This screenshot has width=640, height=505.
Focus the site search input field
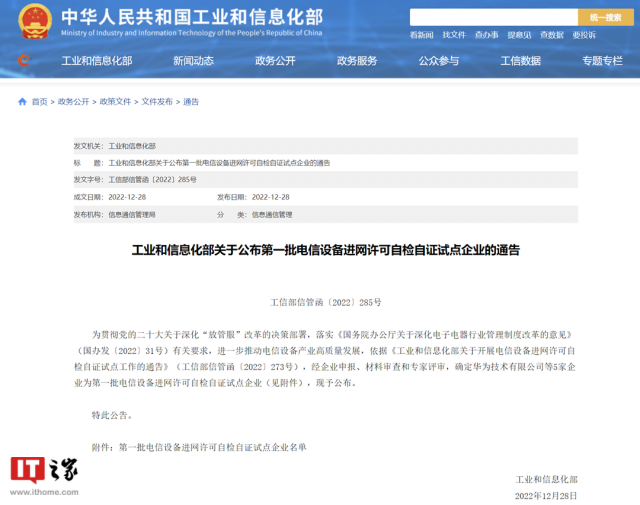click(494, 17)
